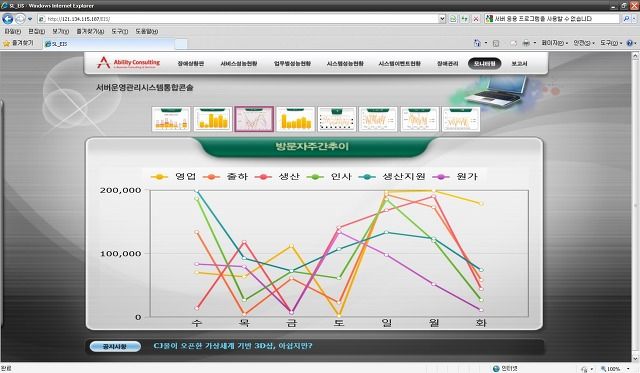Image resolution: width=640 pixels, height=373 pixels.
Task: Expand the print options dropdown arrow
Action: (x=535, y=43)
